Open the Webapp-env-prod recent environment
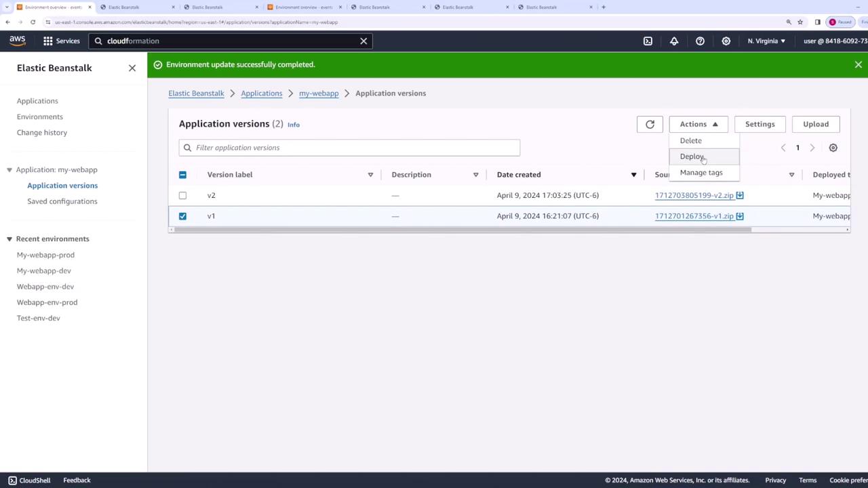Viewport: 868px width, 488px height. [47, 302]
